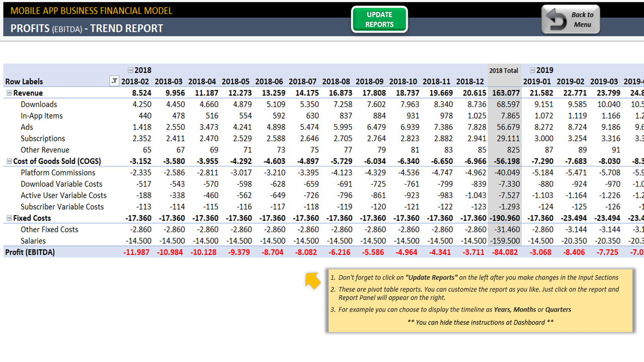
Task: Select Platform Commissions total -40.049
Action: tap(506, 172)
